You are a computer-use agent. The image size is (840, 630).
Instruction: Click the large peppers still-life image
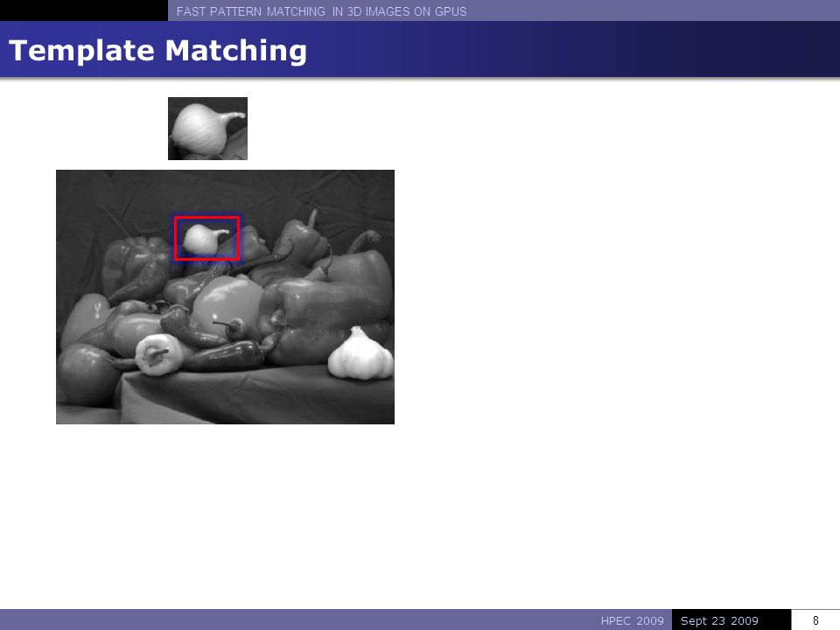(225, 297)
